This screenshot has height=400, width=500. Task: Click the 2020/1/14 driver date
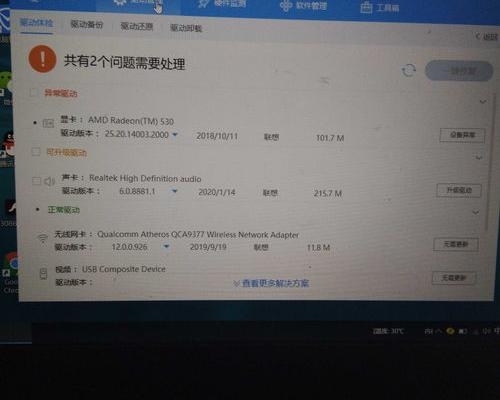click(x=217, y=192)
